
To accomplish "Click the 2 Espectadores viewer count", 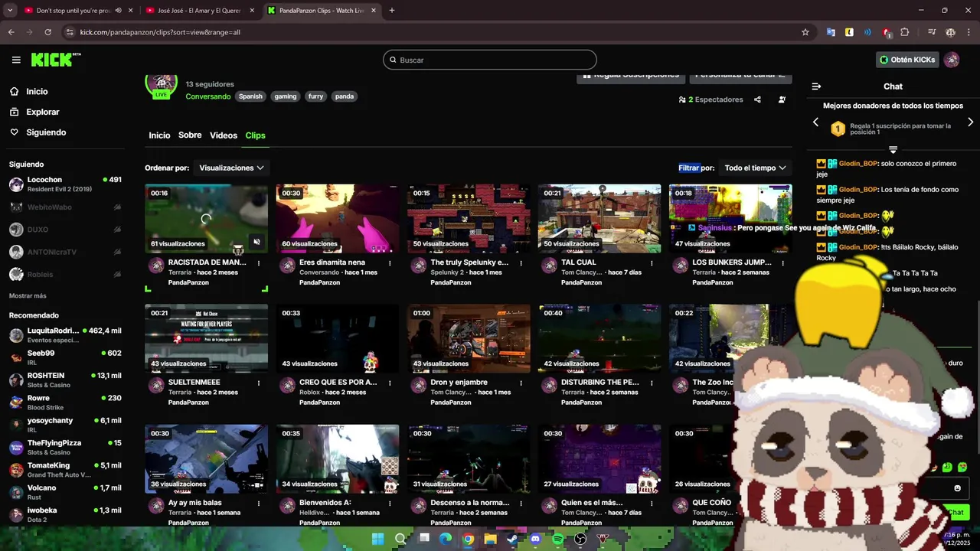I will click(x=711, y=99).
